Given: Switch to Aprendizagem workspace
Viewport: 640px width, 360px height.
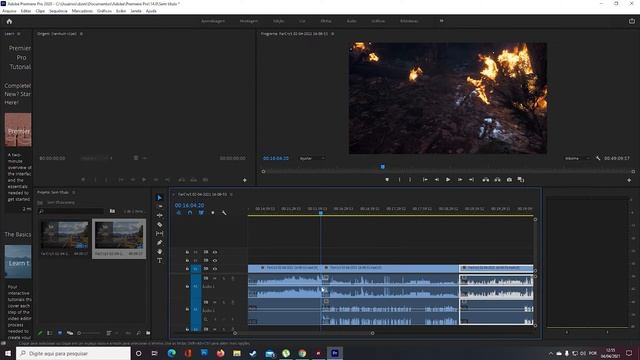Looking at the screenshot, I should pos(213,21).
